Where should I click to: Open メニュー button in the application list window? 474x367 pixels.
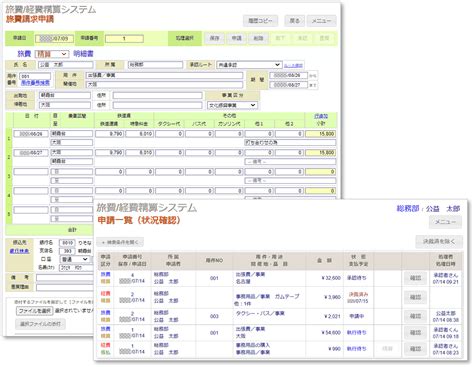point(445,222)
